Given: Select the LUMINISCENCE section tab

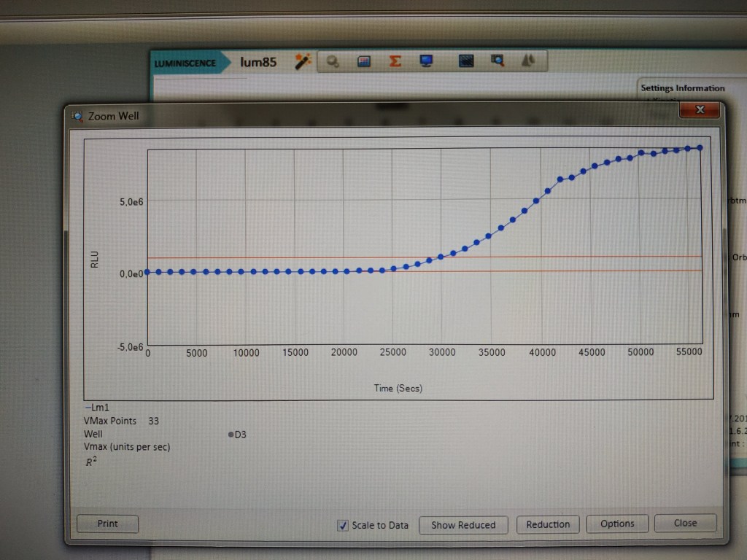Looking at the screenshot, I should [185, 63].
